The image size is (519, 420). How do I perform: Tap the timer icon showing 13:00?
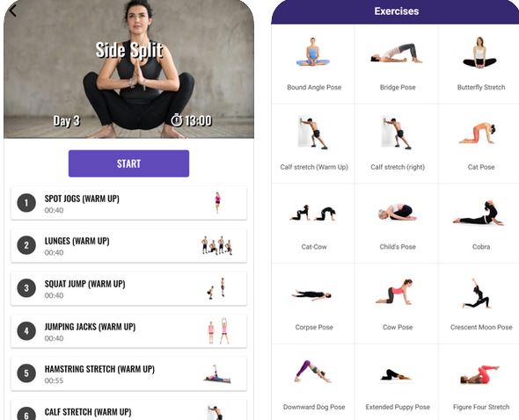pos(177,120)
